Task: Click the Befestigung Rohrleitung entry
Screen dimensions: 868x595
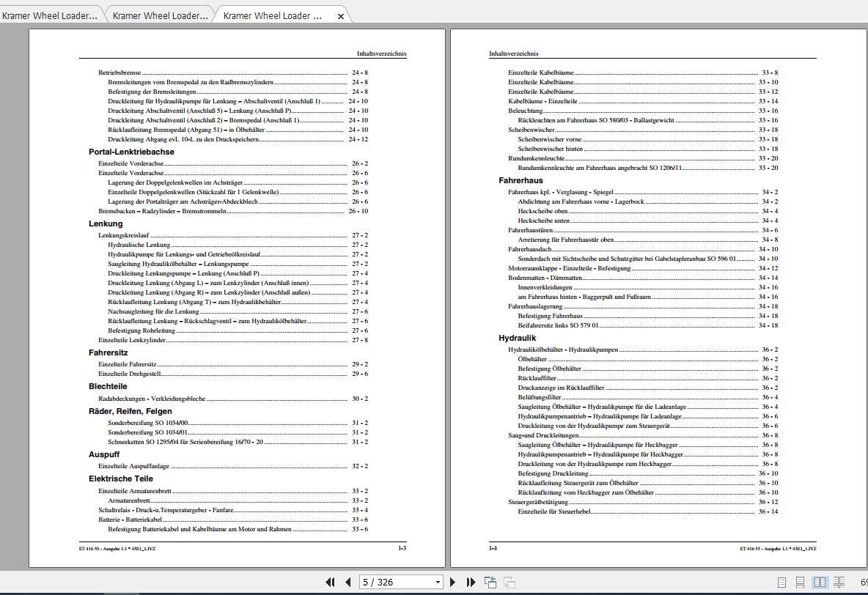Action: point(238,330)
